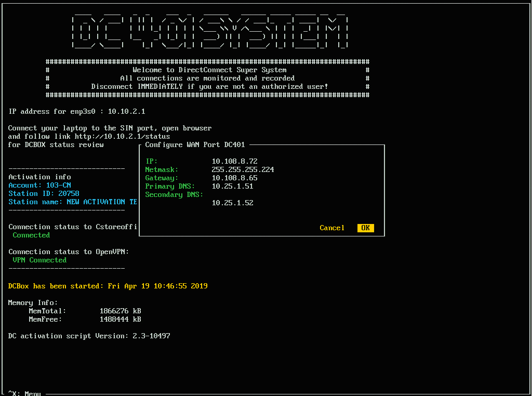Click the Secondary DNS value 10.25.1.52
The height and width of the screenshot is (396, 532).
pos(232,203)
